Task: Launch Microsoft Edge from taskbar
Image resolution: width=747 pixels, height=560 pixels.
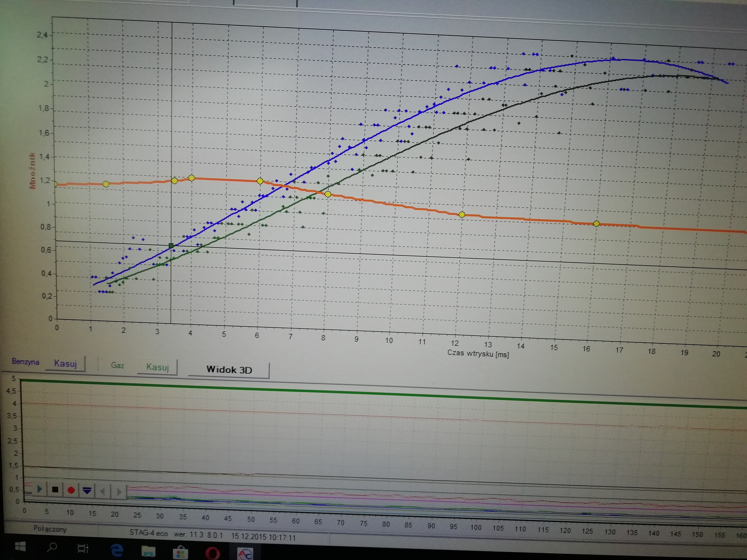Action: (x=117, y=550)
